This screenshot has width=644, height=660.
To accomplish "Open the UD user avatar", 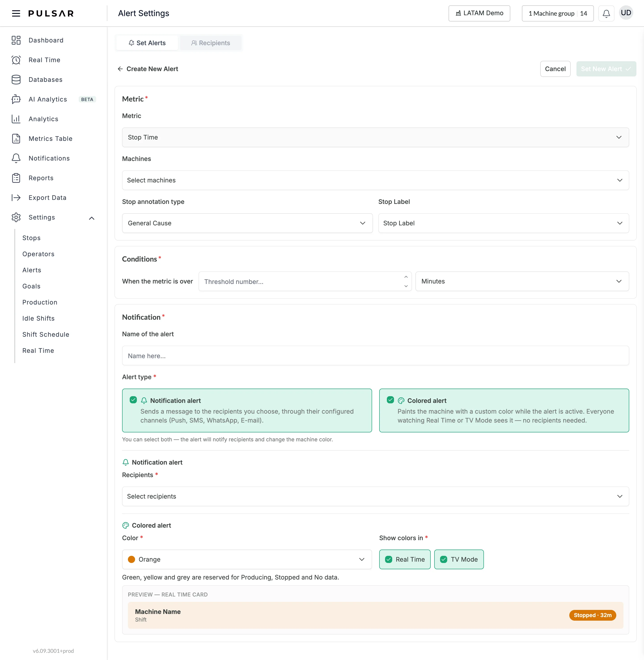I will click(x=626, y=13).
